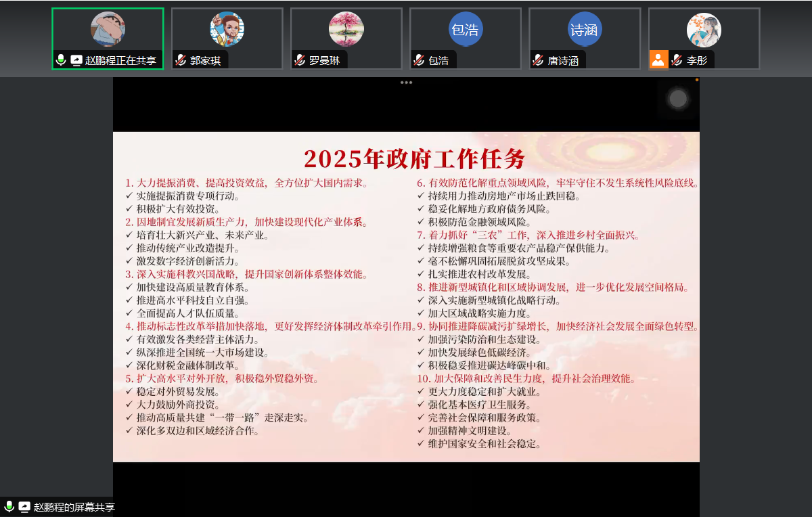Image resolution: width=812 pixels, height=517 pixels.
Task: Click the muted microphone icon on 罗曼琳's tile
Action: (298, 60)
